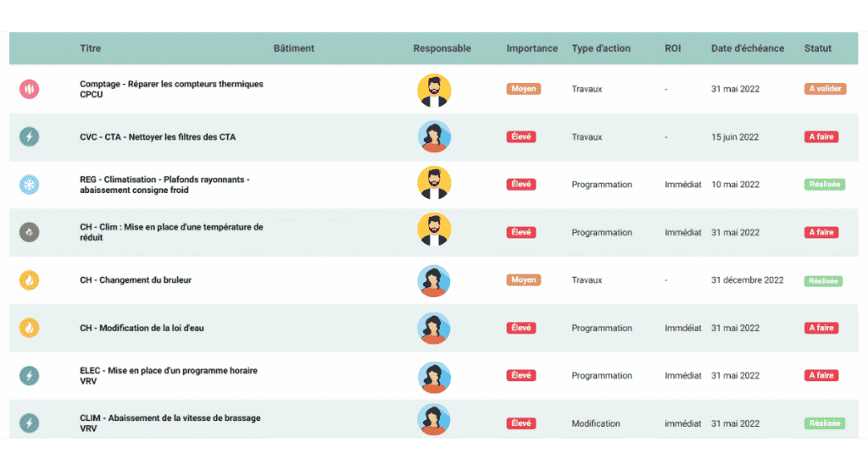Click the lightning icon beside CVC - CTA row
The height and width of the screenshot is (470, 868).
pos(29,136)
